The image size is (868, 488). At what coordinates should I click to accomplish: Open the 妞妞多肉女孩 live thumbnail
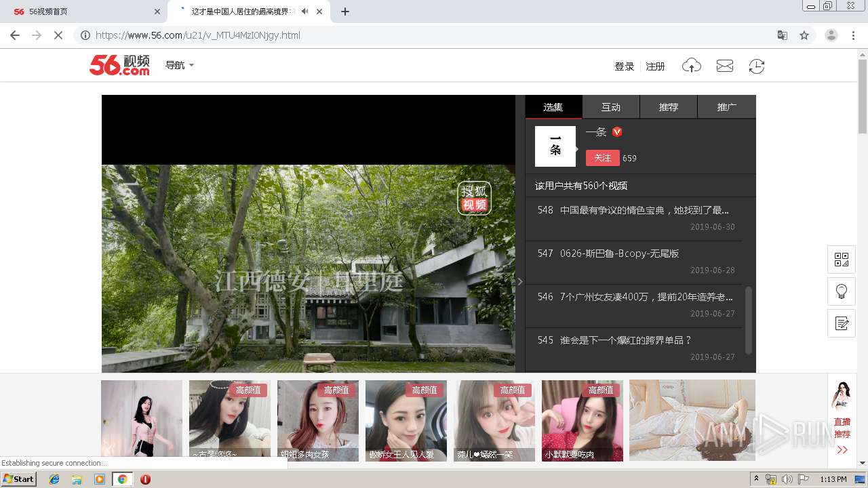pos(318,420)
